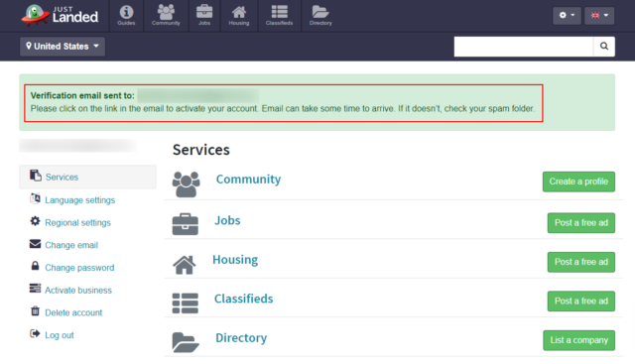
Task: Select Language settings in sidebar
Action: coord(79,200)
